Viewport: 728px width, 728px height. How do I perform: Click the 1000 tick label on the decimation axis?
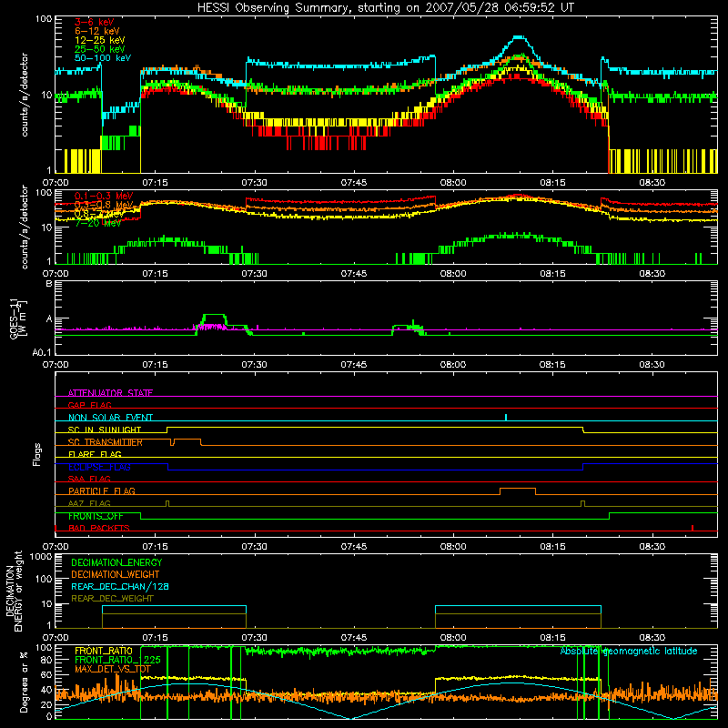point(41,557)
